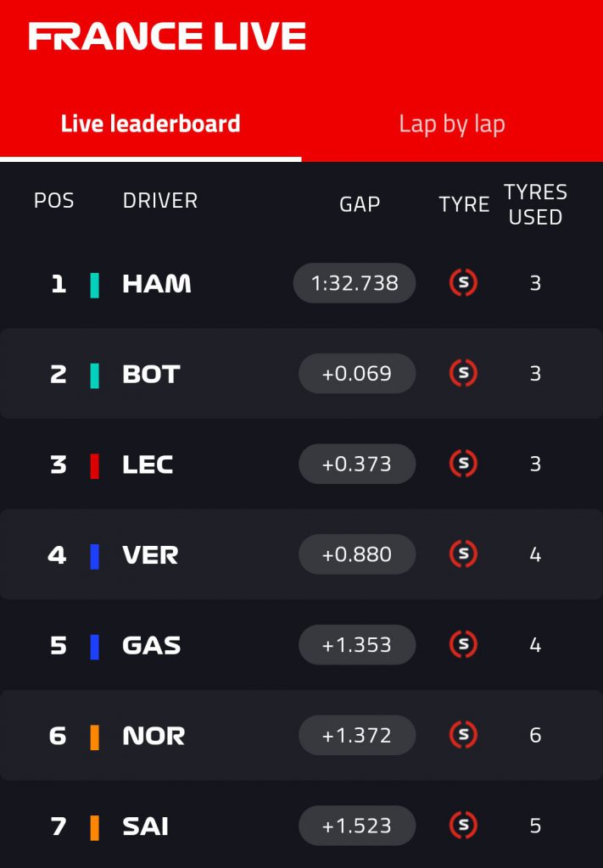Click Verstappen's soft tyre icon
The width and height of the screenshot is (603, 868).
463,554
